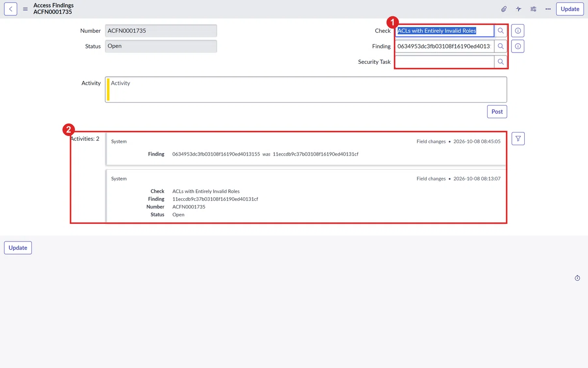Open form personalization sliders icon
Image resolution: width=588 pixels, height=368 pixels.
pos(533,9)
